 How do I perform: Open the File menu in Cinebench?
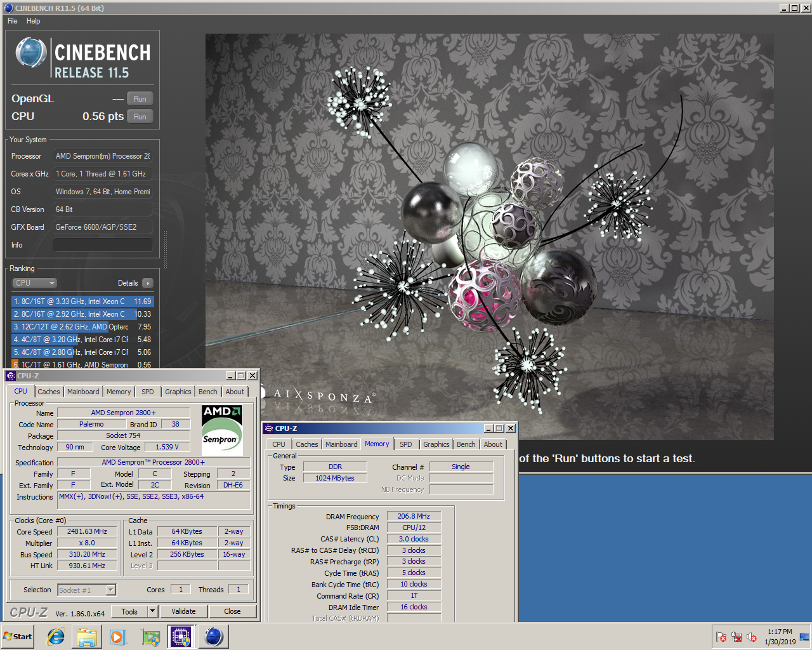click(x=13, y=21)
